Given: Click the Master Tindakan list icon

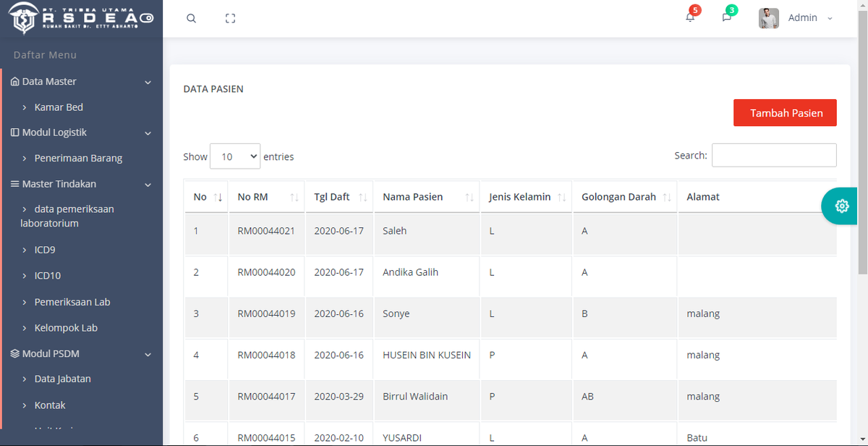Looking at the screenshot, I should (15, 184).
